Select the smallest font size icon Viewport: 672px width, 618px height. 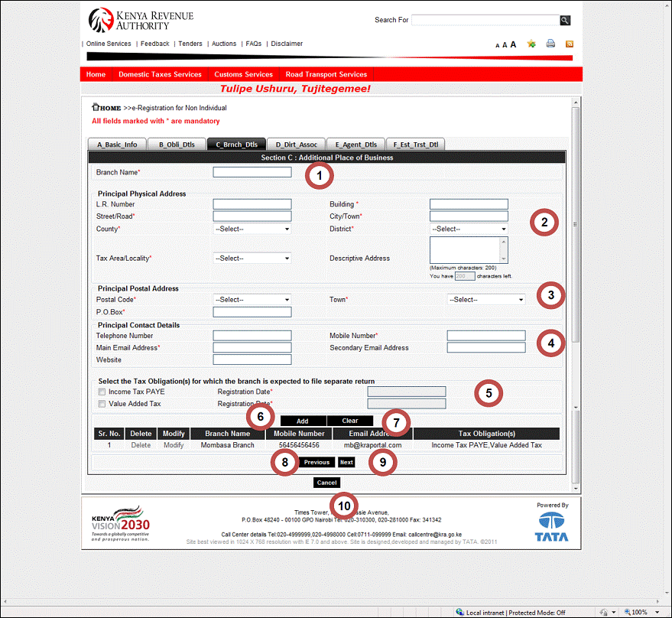pos(497,45)
